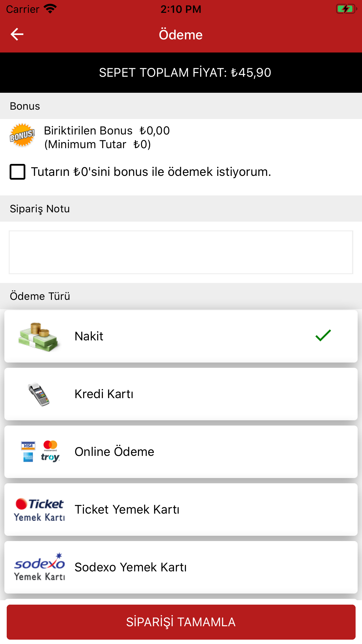Tap the Ticket Yemek Kartı logo
Screen dimensions: 362x644
39,510
